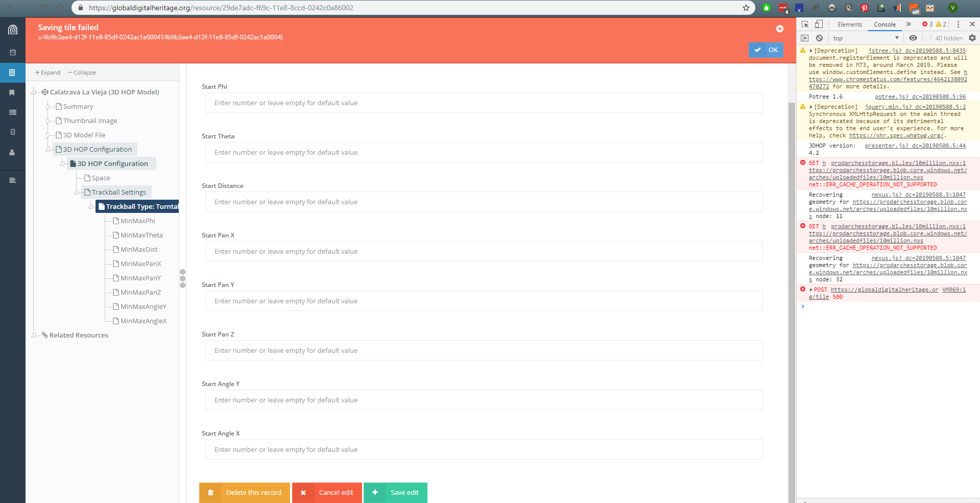Toggle device toolbar in DevTools
This screenshot has height=503, width=980.
818,24
